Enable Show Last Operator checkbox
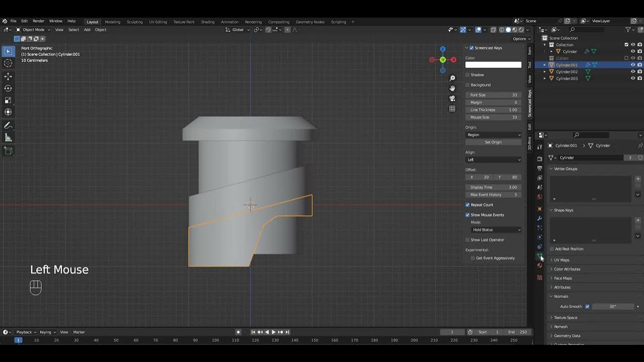Screen dimensions: 644x362 tap(467, 240)
